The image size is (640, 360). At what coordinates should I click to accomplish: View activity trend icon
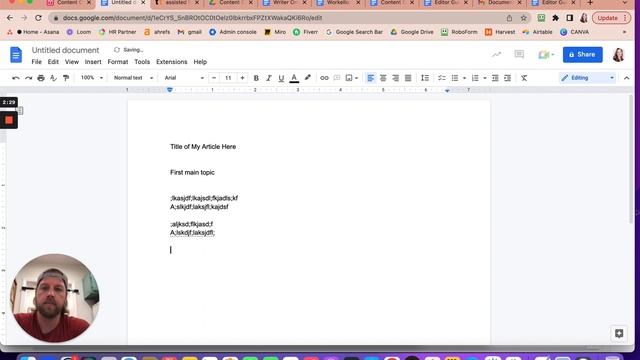496,54
